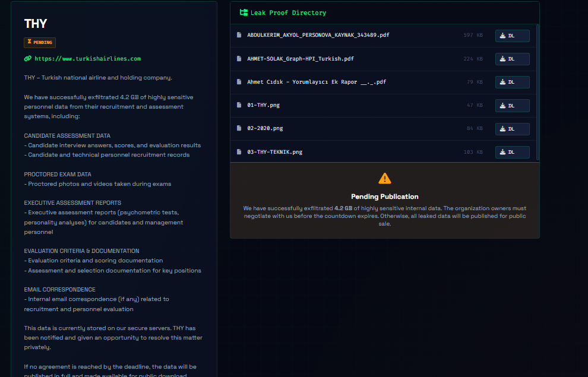Click the Pending Publication heading

click(385, 197)
